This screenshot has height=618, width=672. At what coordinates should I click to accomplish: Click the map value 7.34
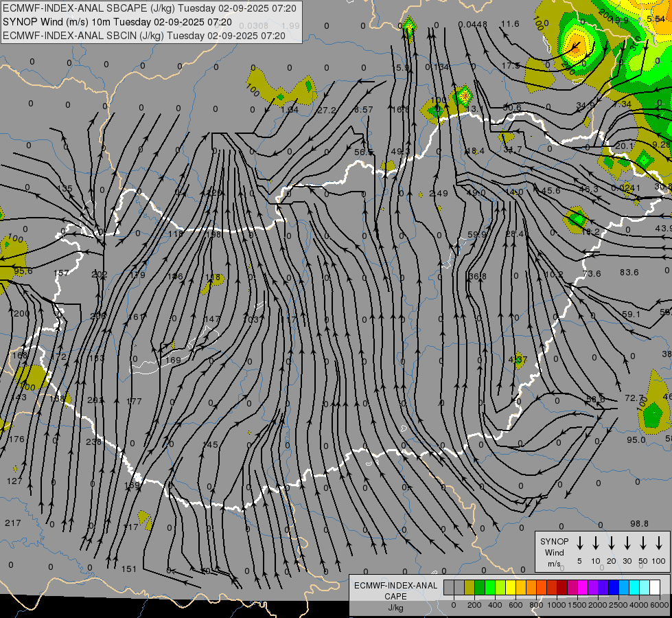[623, 104]
